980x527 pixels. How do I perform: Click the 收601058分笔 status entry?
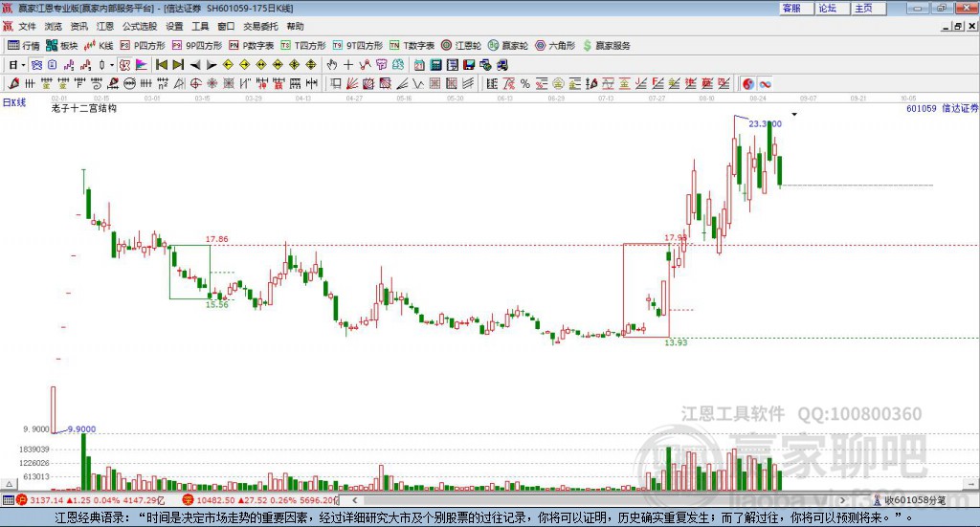click(910, 500)
